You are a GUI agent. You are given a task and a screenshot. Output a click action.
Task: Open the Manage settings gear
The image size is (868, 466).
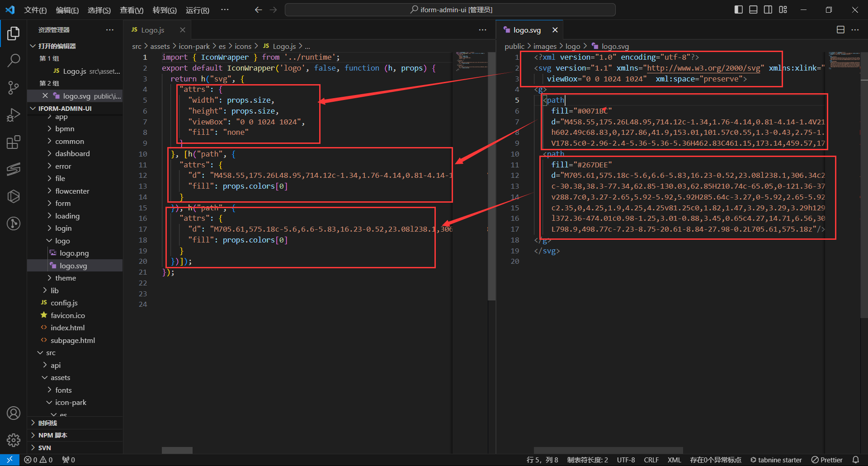coord(14,440)
